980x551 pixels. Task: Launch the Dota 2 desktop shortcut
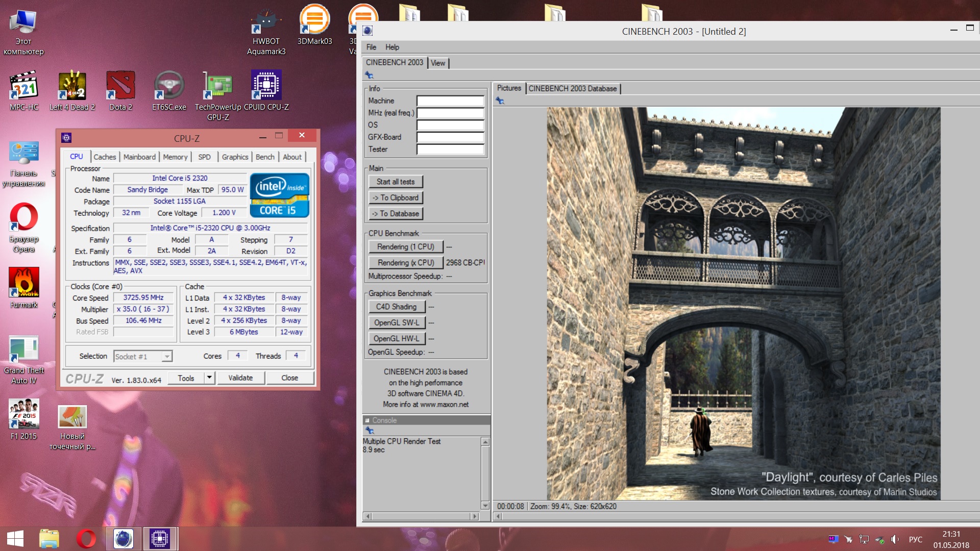[120, 91]
